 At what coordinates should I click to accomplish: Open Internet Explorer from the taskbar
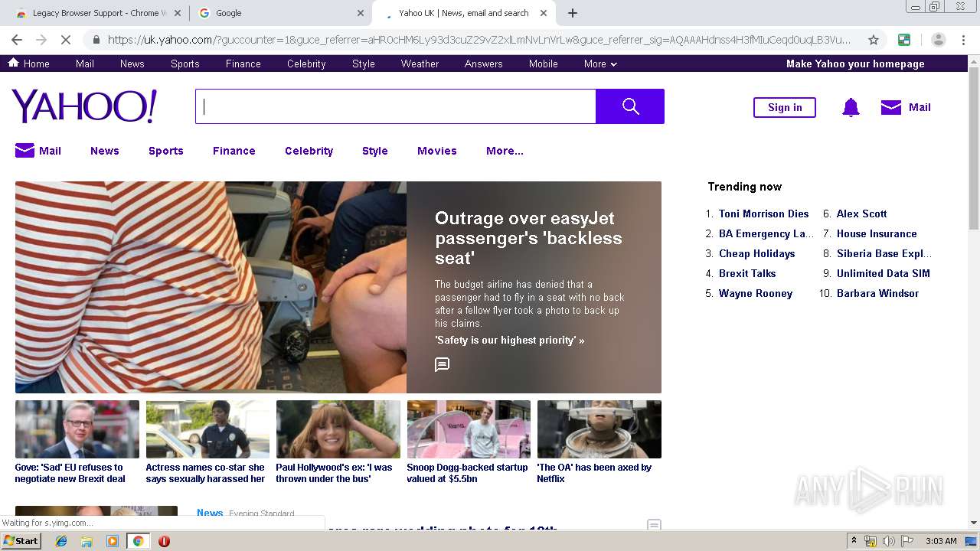(x=61, y=541)
